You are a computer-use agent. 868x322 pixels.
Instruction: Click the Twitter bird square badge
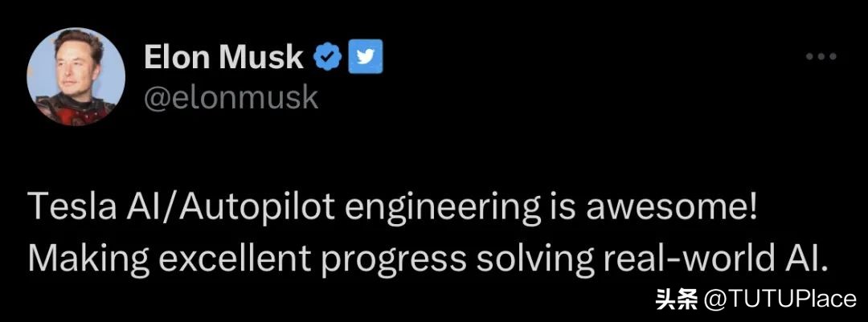[x=366, y=57]
